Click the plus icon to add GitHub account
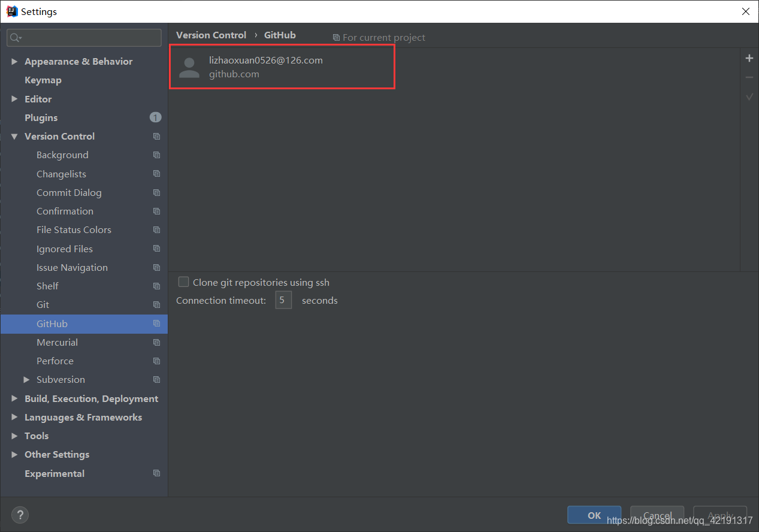The height and width of the screenshot is (532, 759). [x=749, y=58]
